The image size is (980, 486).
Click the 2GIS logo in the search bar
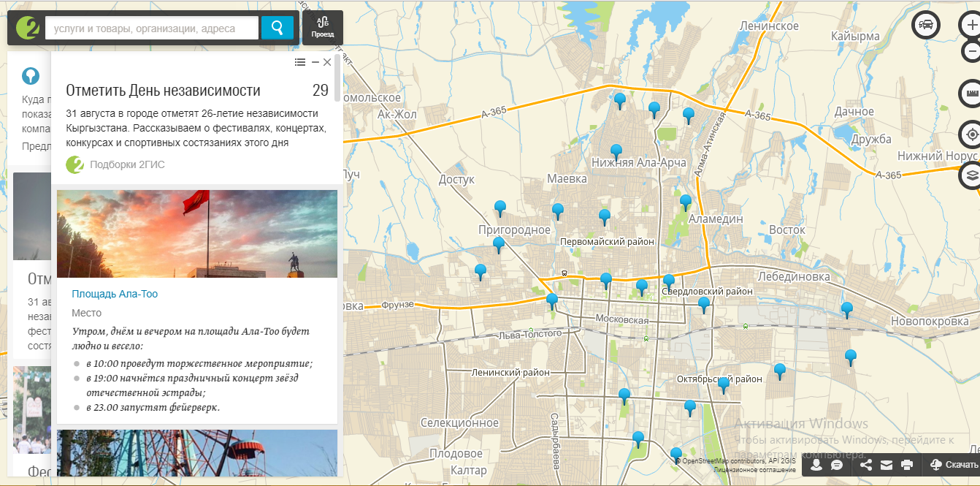point(27,28)
